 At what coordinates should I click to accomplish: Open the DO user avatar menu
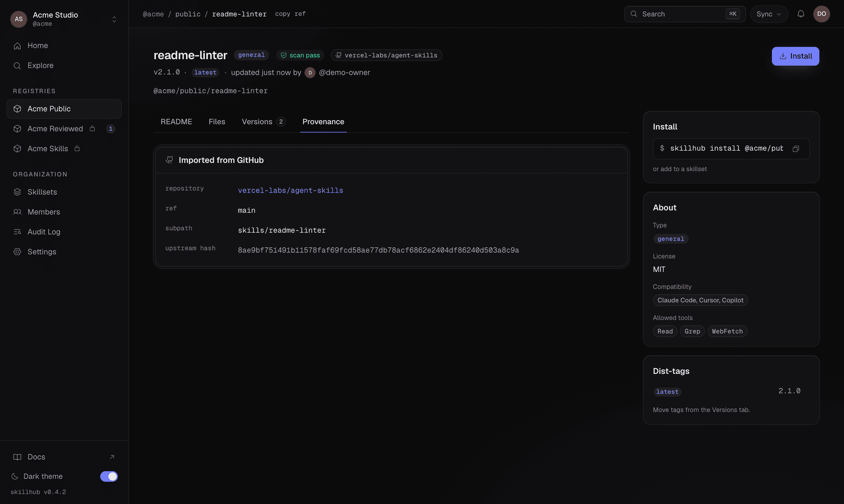tap(821, 14)
